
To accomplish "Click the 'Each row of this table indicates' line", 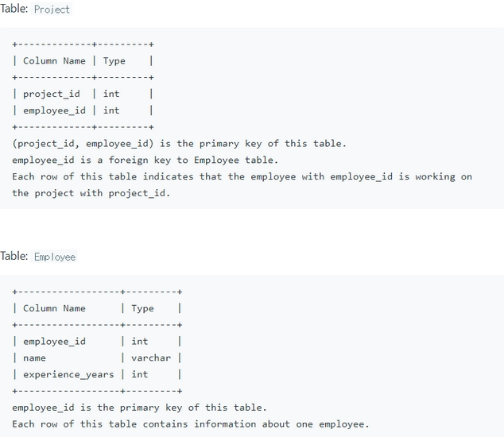I will click(242, 176).
